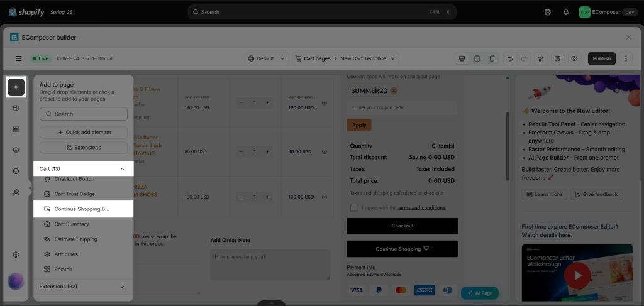Screen dimensions: 644x306
Task: Apply the coupon code
Action: coord(359,125)
